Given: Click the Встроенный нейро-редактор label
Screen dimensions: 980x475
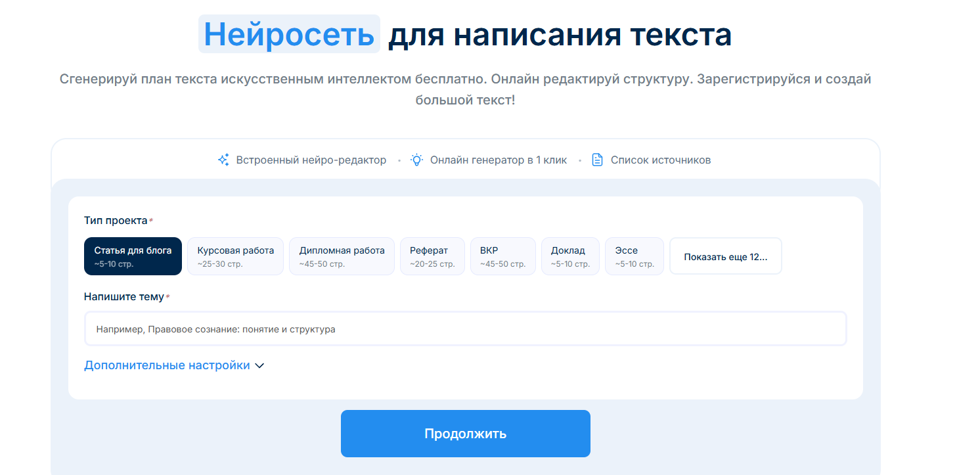Looking at the screenshot, I should click(311, 160).
